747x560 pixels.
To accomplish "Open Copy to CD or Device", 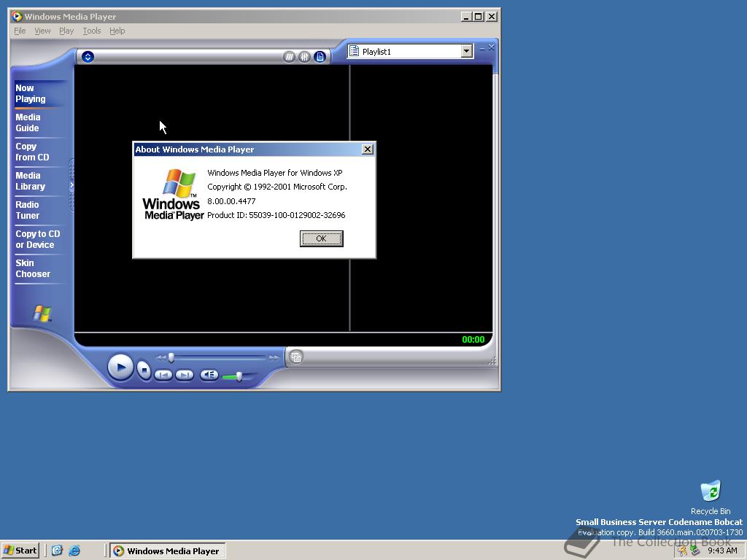I will pos(38,239).
